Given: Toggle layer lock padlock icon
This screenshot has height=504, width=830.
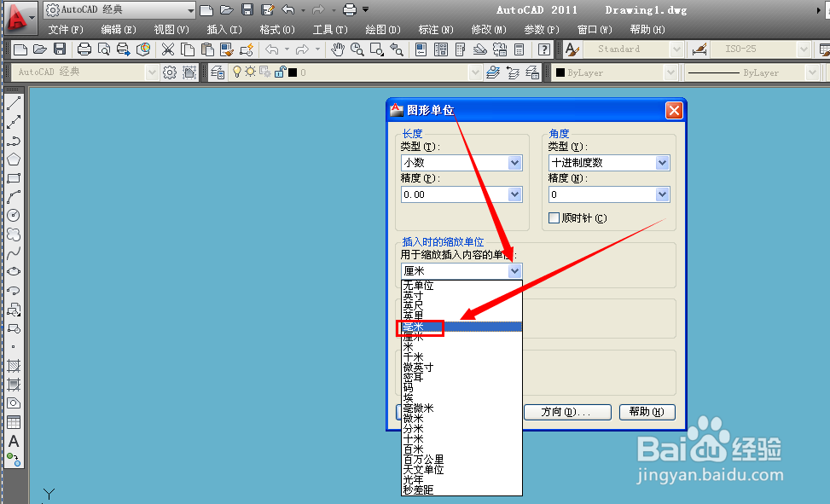Looking at the screenshot, I should [280, 72].
